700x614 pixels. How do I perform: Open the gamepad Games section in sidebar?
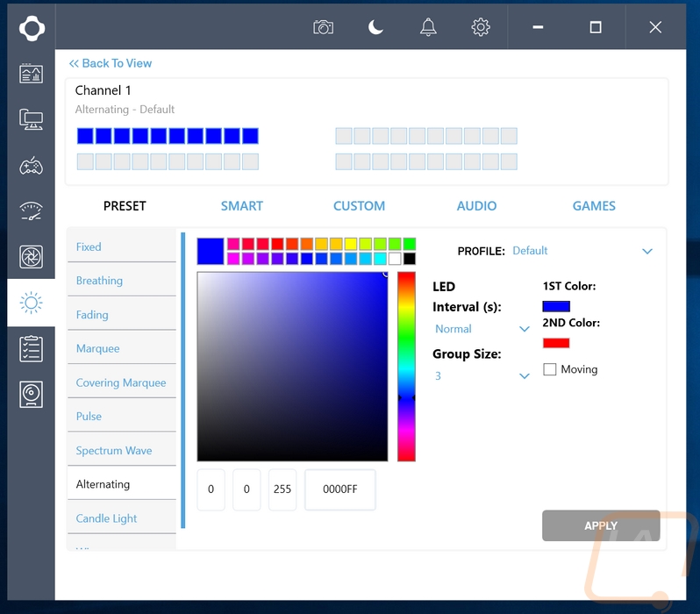click(x=32, y=166)
